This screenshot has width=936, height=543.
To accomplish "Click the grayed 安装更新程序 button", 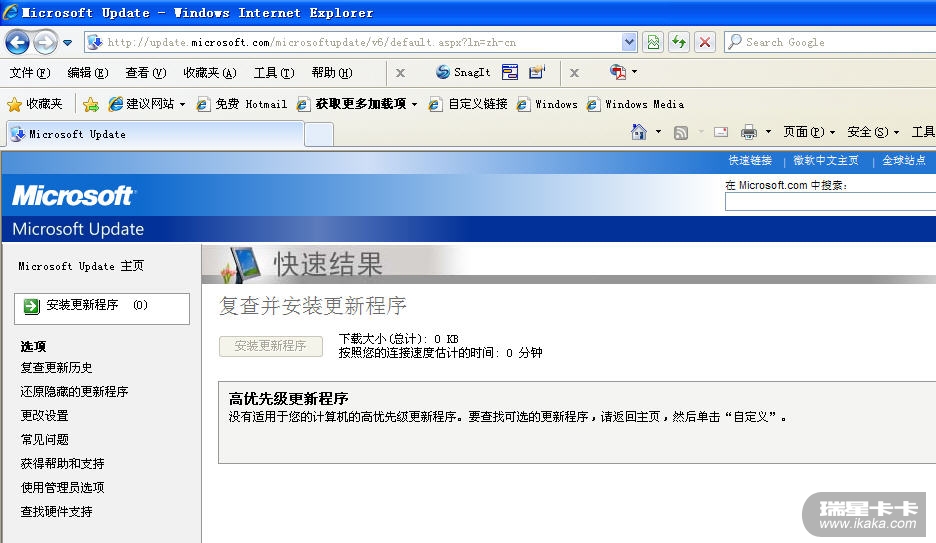I will pos(270,346).
